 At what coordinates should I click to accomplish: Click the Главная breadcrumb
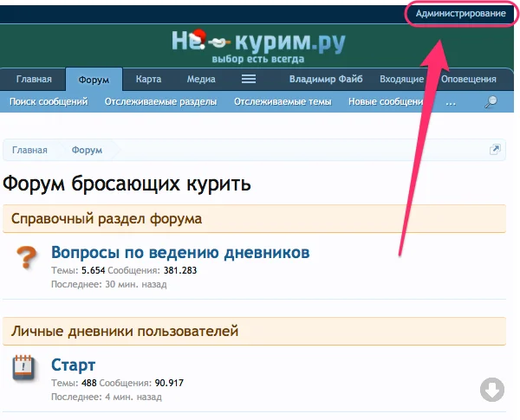tap(29, 150)
